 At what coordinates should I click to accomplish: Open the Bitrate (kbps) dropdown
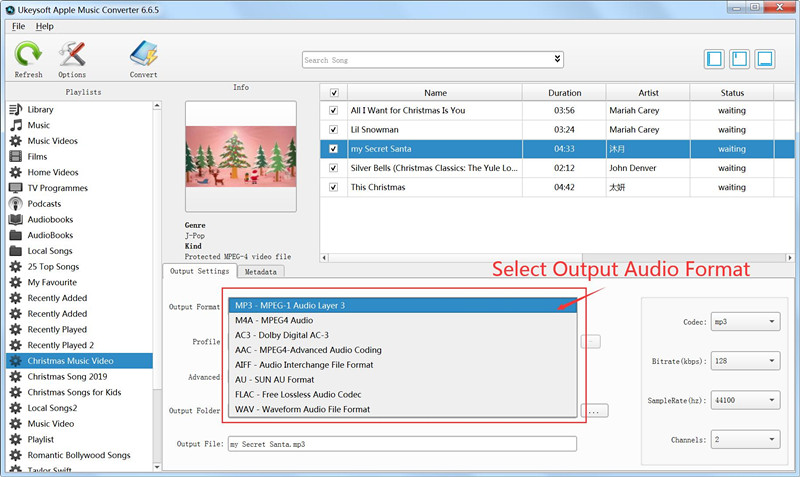click(745, 361)
